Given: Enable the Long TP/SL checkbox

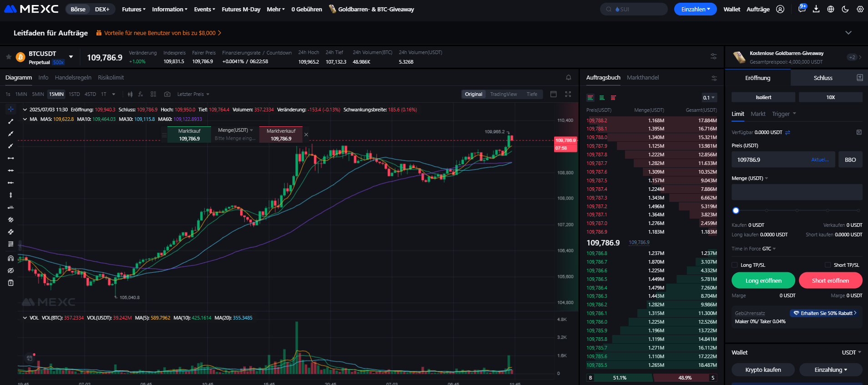Looking at the screenshot, I should (x=734, y=265).
